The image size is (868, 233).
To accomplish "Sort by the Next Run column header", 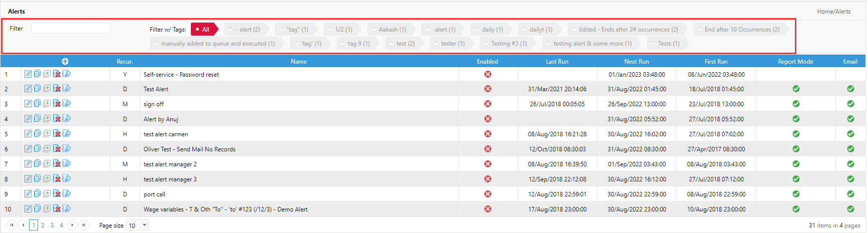I will pos(636,61).
